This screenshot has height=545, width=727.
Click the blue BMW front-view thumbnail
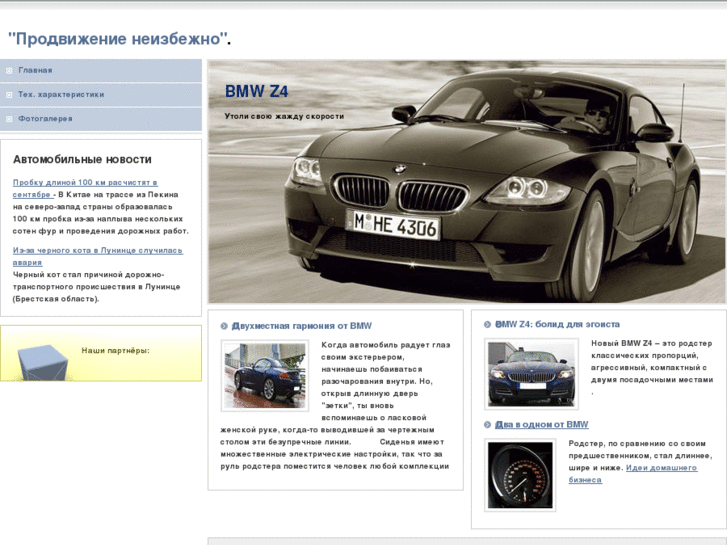pos(531,373)
